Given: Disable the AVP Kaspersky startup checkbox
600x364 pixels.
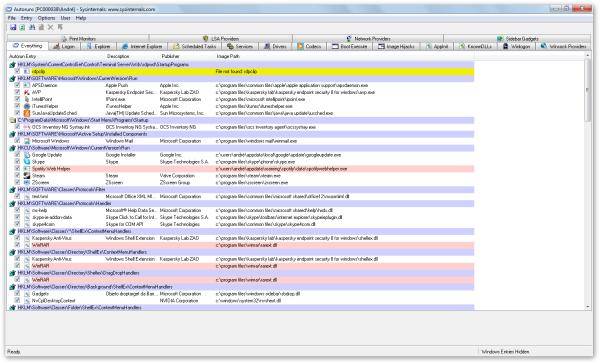Looking at the screenshot, I should [x=18, y=92].
